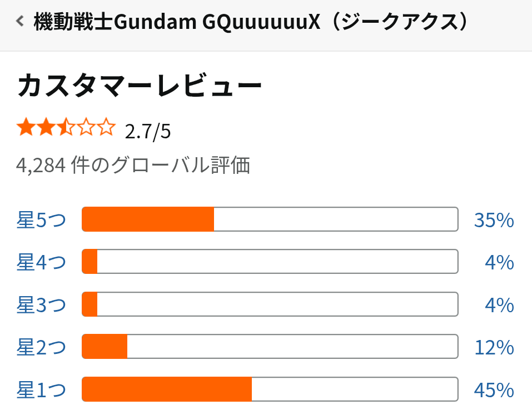Viewport: 532px width, 420px height.
Task: Click the back chevron arrow icon
Action: pos(21,22)
